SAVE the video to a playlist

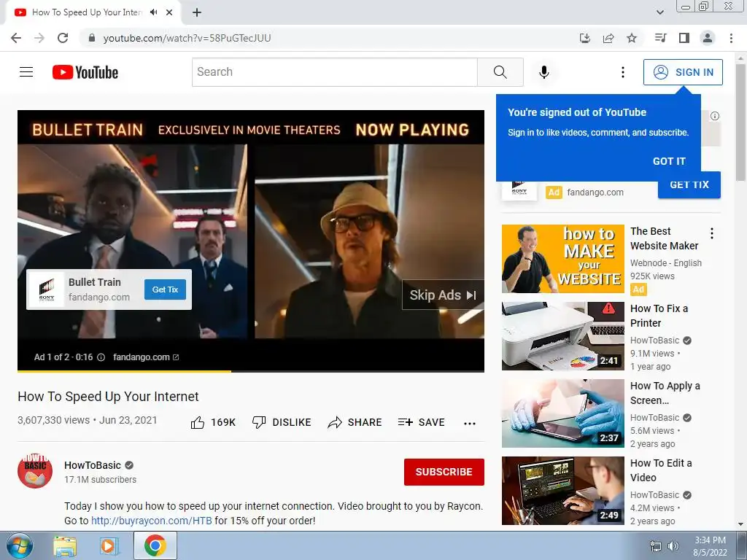421,422
